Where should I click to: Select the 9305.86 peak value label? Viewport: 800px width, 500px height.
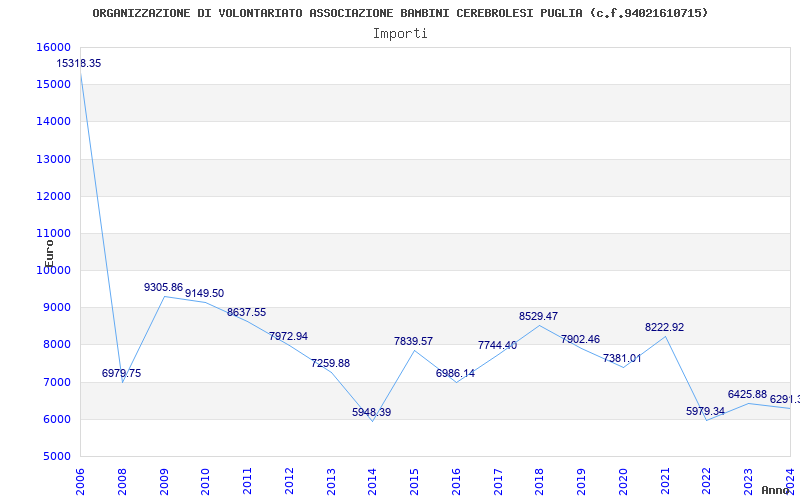click(163, 287)
